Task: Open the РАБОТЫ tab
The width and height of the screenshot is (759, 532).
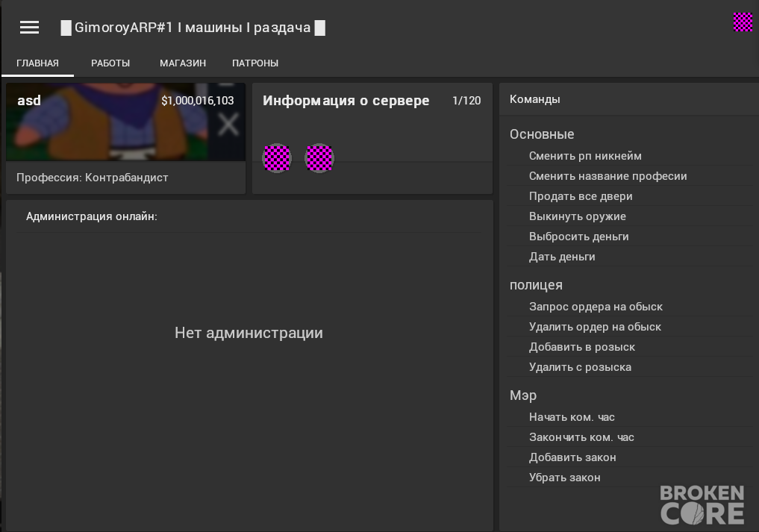Action: [110, 63]
